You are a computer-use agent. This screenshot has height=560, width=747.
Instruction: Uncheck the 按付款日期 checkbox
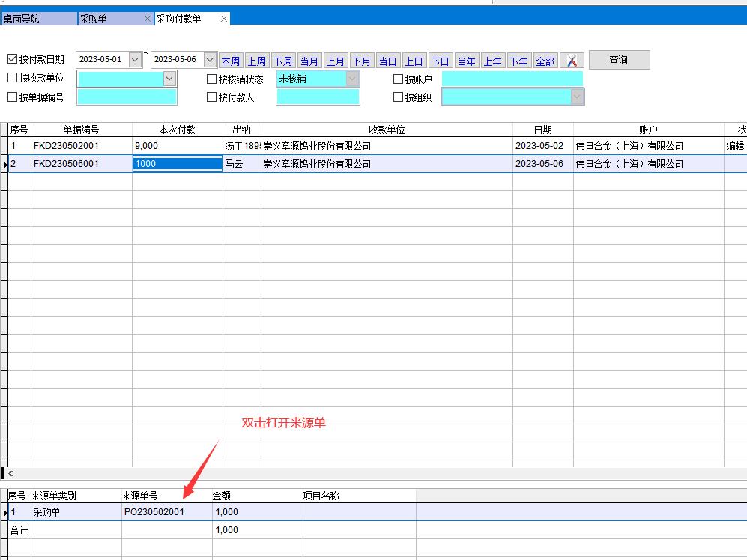pos(12,59)
